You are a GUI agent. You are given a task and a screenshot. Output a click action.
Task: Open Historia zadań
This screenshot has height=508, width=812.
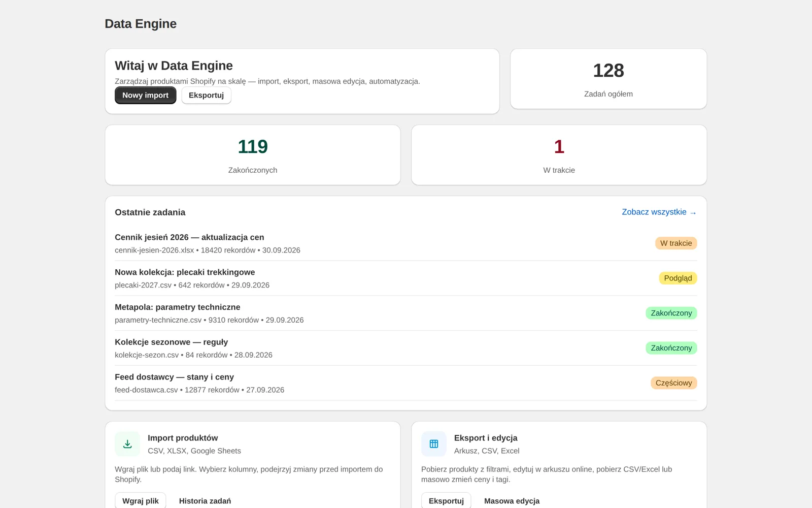tap(205, 501)
